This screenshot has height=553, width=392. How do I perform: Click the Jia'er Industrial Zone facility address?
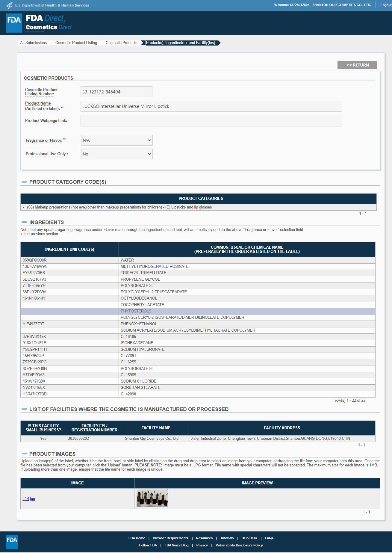pyautogui.click(x=270, y=438)
